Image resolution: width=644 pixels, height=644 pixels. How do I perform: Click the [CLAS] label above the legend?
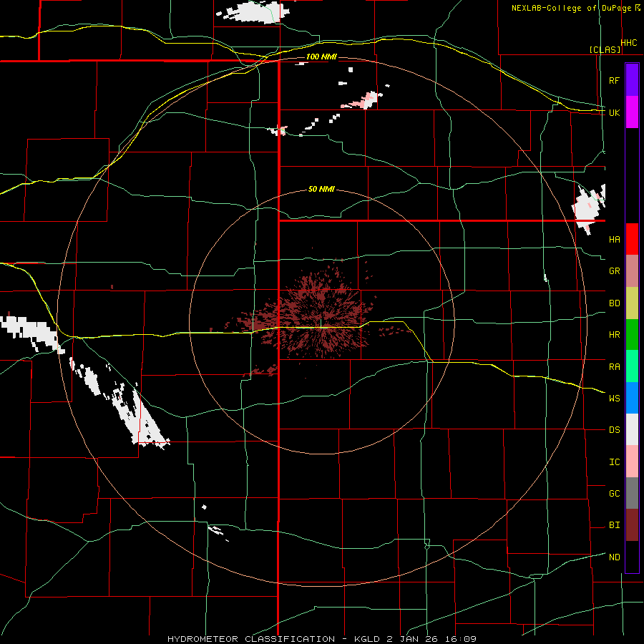[x=605, y=49]
